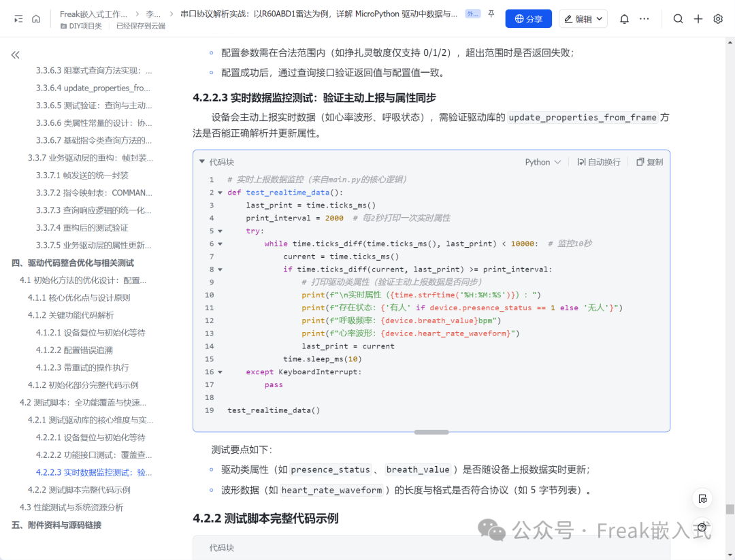
Task: Jump to 3.3.7.3 查询响应逻辑的统一化
Action: point(94,210)
